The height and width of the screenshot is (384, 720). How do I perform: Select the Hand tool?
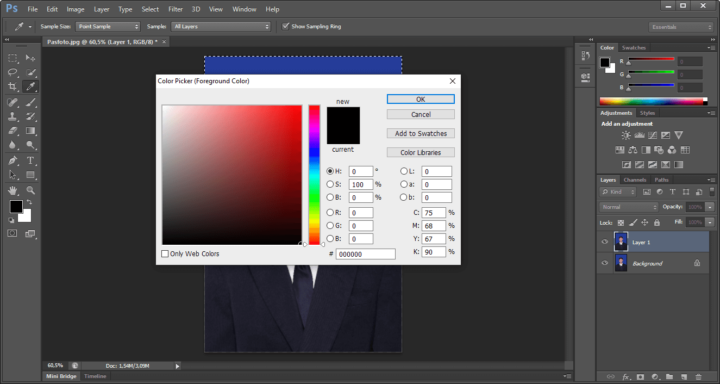(x=13, y=190)
